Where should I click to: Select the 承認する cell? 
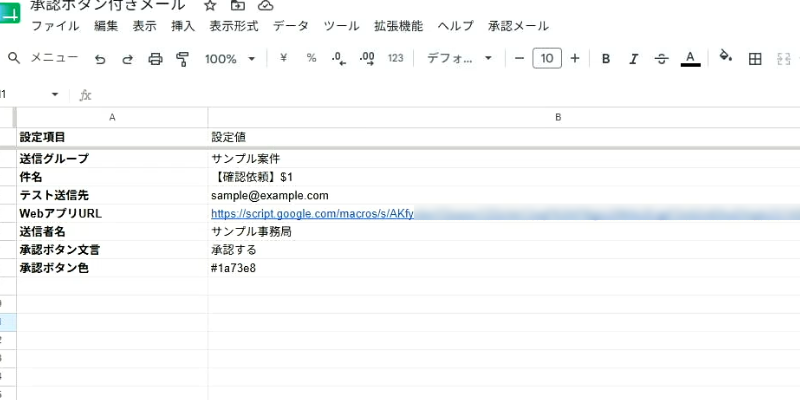(504, 250)
